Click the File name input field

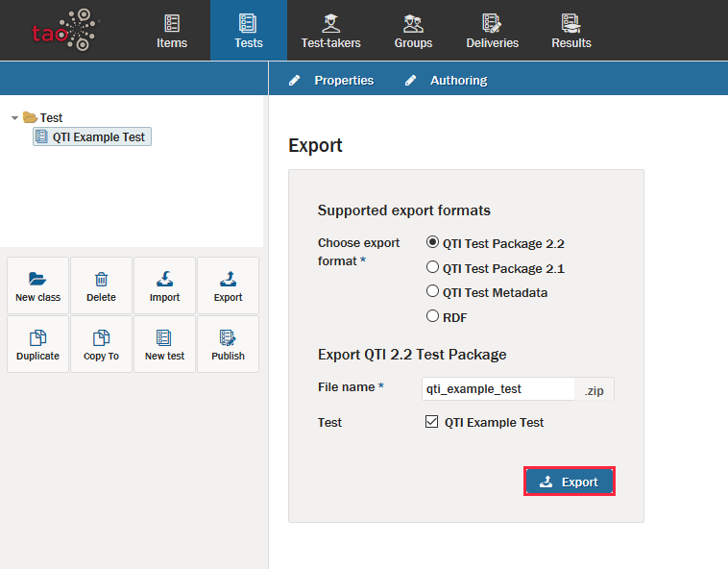[498, 388]
